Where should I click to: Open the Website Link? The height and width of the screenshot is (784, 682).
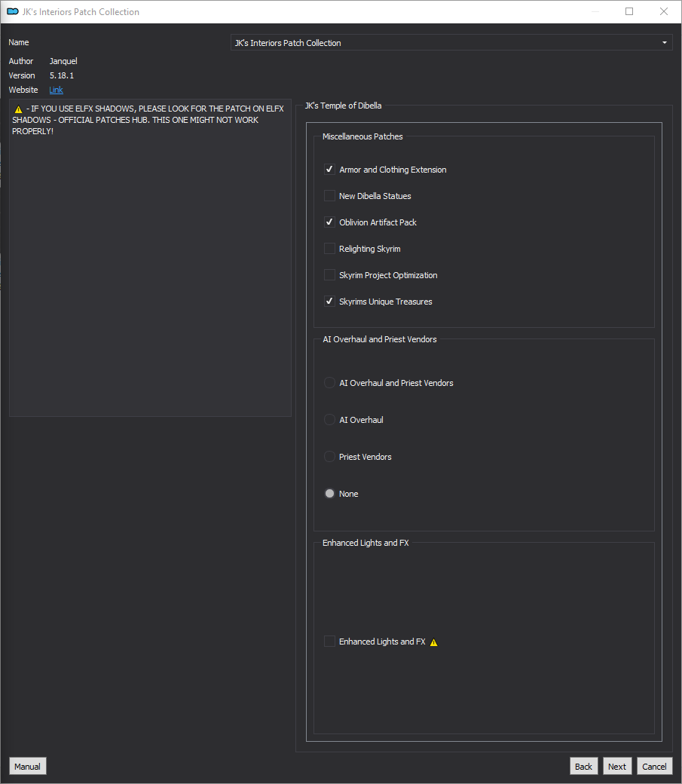(56, 90)
